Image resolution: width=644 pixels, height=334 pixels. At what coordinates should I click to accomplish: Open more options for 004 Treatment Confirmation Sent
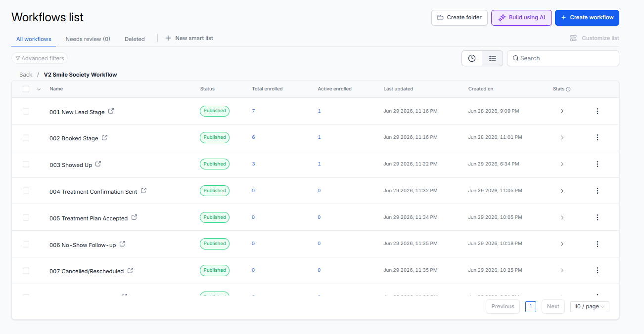[598, 191]
